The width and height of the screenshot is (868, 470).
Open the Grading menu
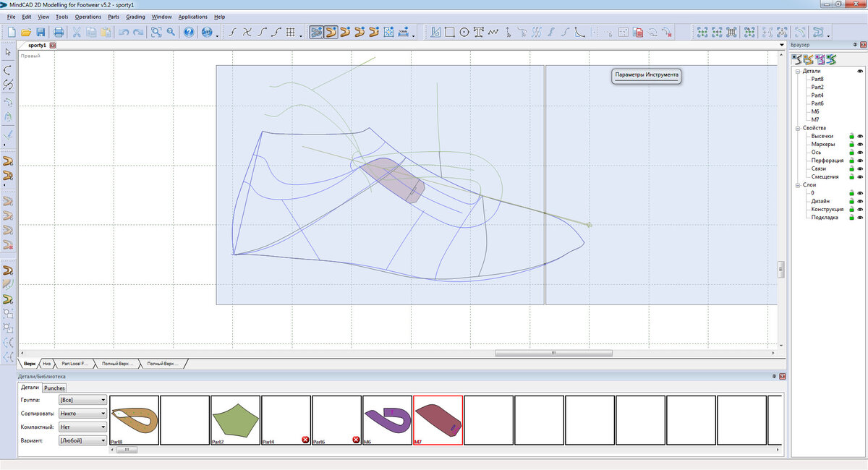coord(135,17)
